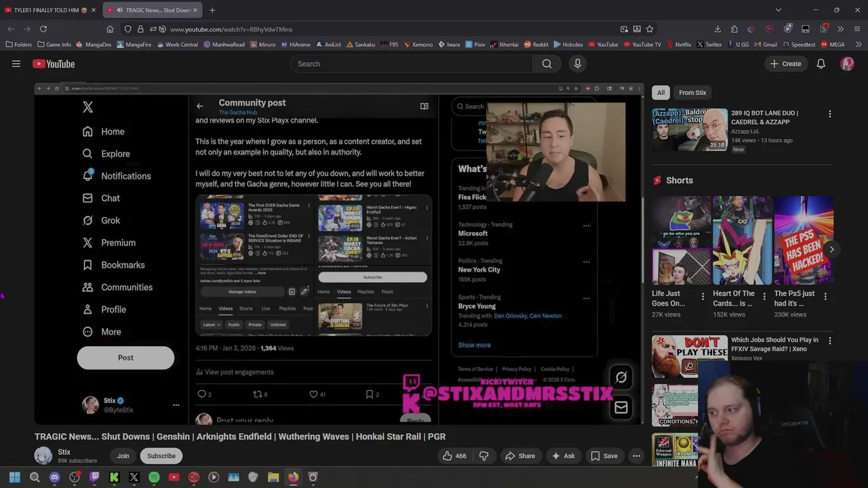
Task: Open the YouTube TV bookmark
Action: (x=642, y=45)
